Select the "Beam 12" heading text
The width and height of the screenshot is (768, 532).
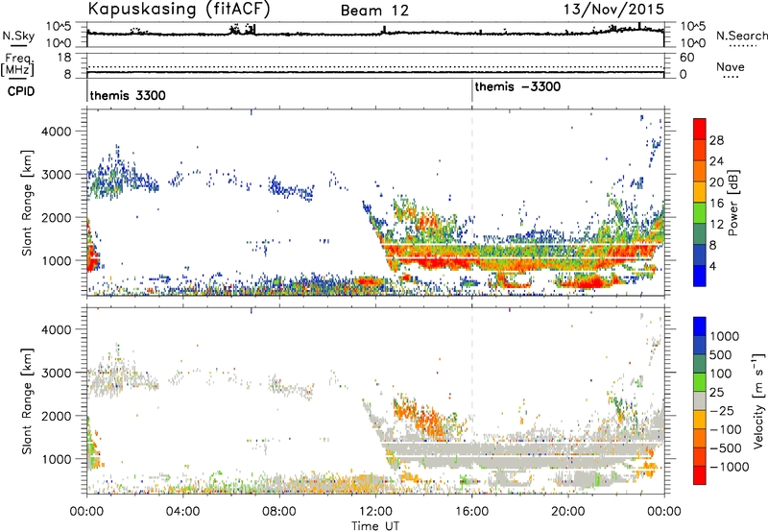[374, 11]
